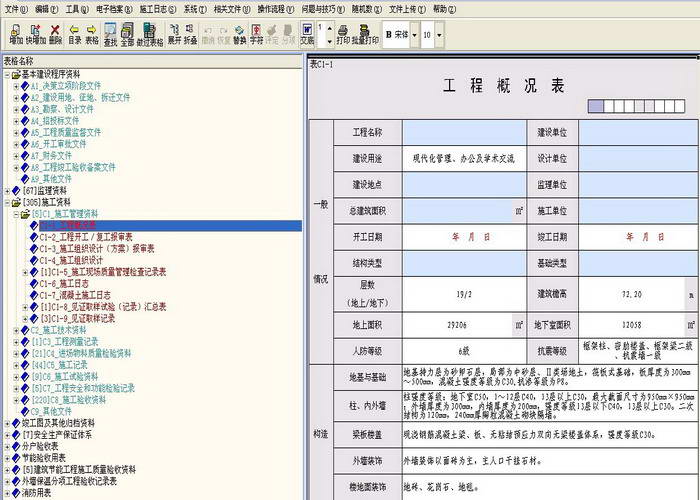Click the 打印 (print) icon
Image resolution: width=700 pixels, height=500 pixels.
[x=343, y=34]
